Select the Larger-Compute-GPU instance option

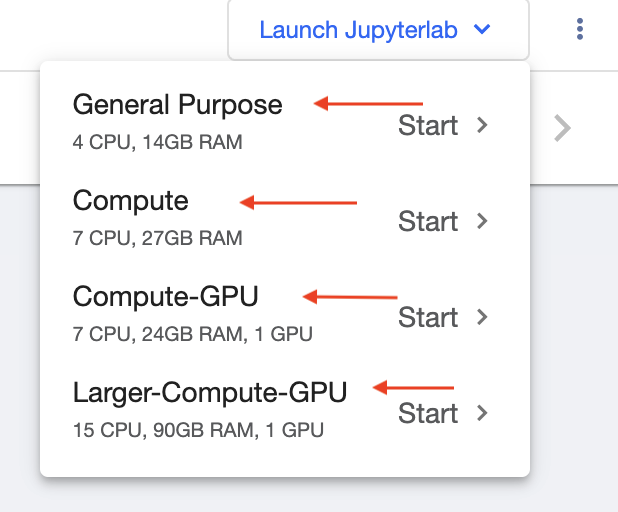(210, 393)
